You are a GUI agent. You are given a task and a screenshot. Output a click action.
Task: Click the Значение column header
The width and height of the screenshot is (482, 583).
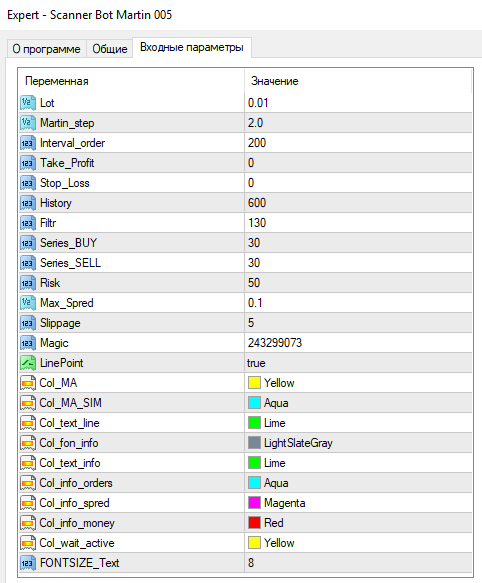[x=358, y=81]
